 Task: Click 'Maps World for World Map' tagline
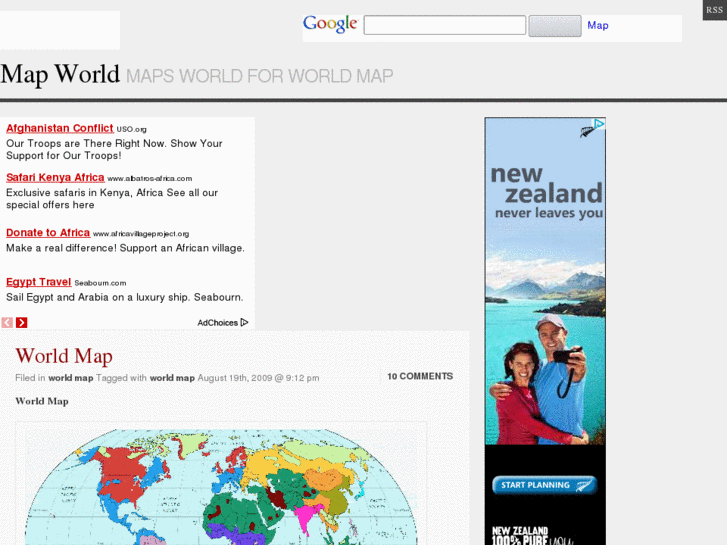point(260,76)
